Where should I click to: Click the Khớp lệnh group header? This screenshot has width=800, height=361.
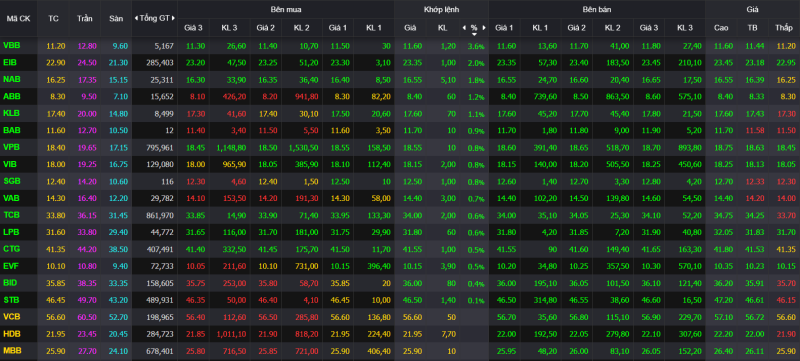pos(441,9)
